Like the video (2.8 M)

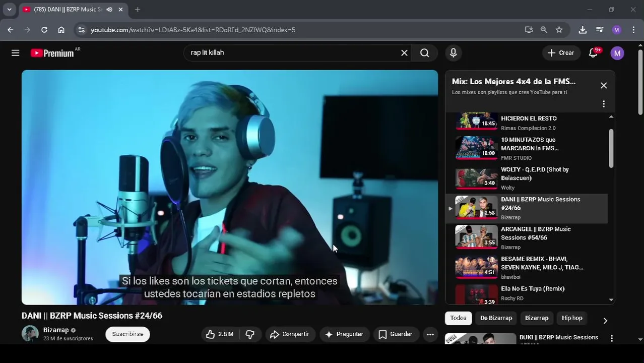point(220,334)
